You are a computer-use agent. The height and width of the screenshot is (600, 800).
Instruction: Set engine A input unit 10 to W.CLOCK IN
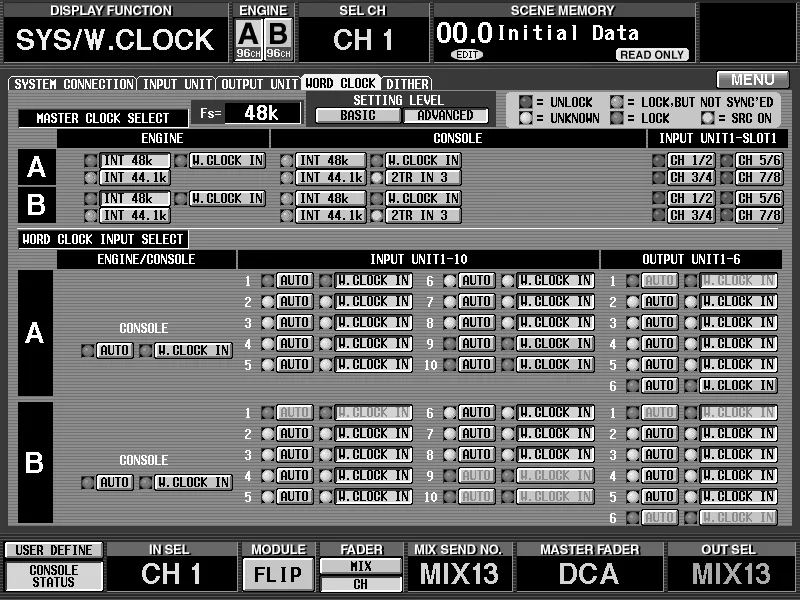(x=555, y=364)
